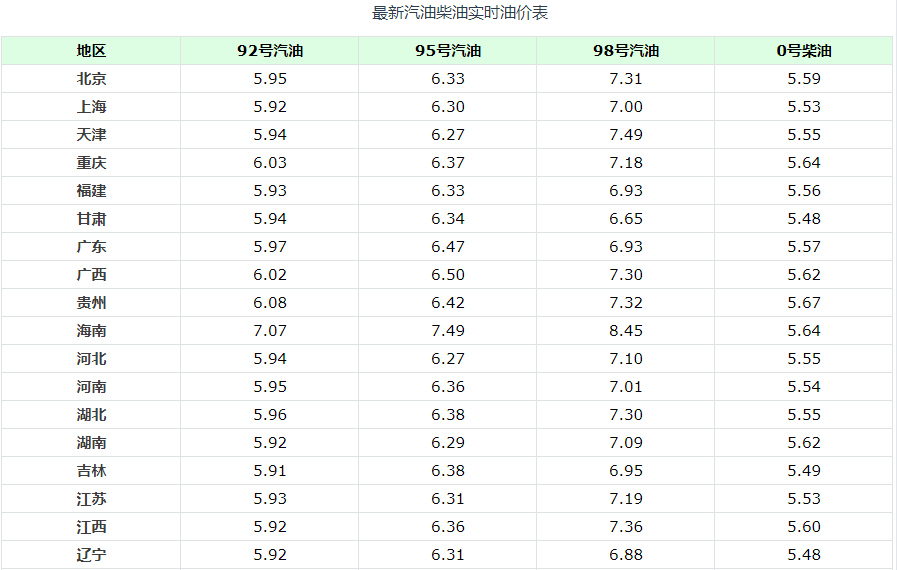The height and width of the screenshot is (570, 897).
Task: Click the 地区 column header
Action: click(91, 51)
